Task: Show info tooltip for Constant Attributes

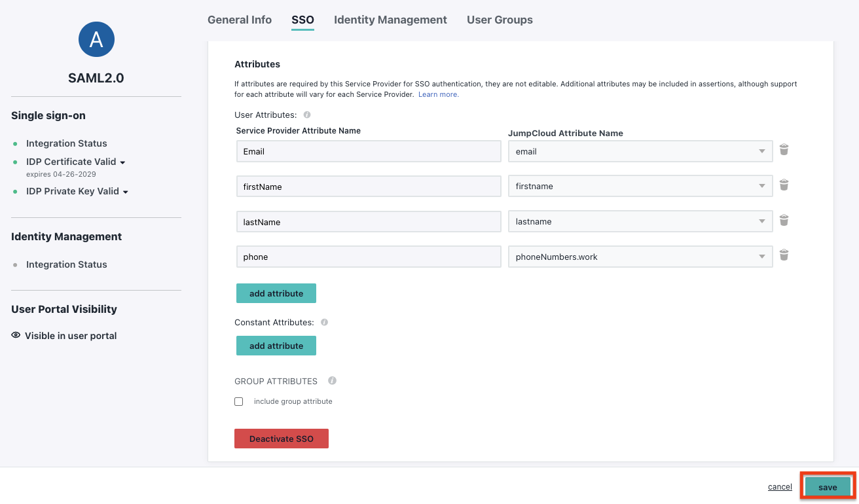Action: point(324,322)
